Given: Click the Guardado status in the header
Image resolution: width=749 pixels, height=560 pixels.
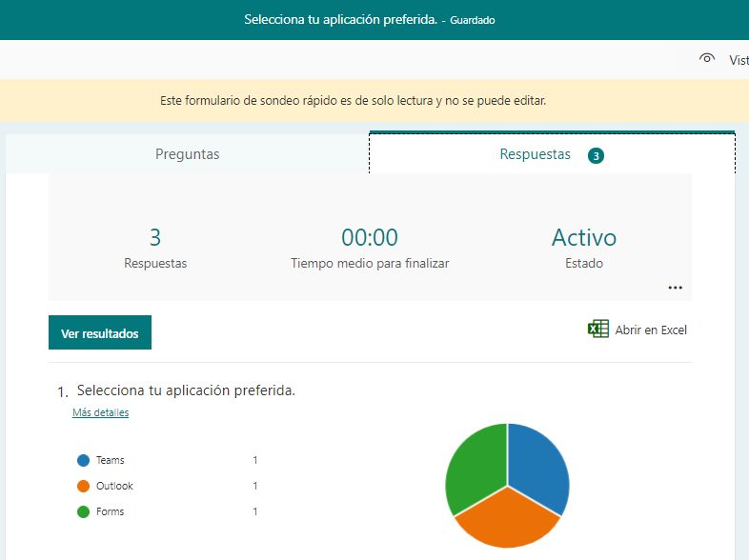Looking at the screenshot, I should (473, 20).
